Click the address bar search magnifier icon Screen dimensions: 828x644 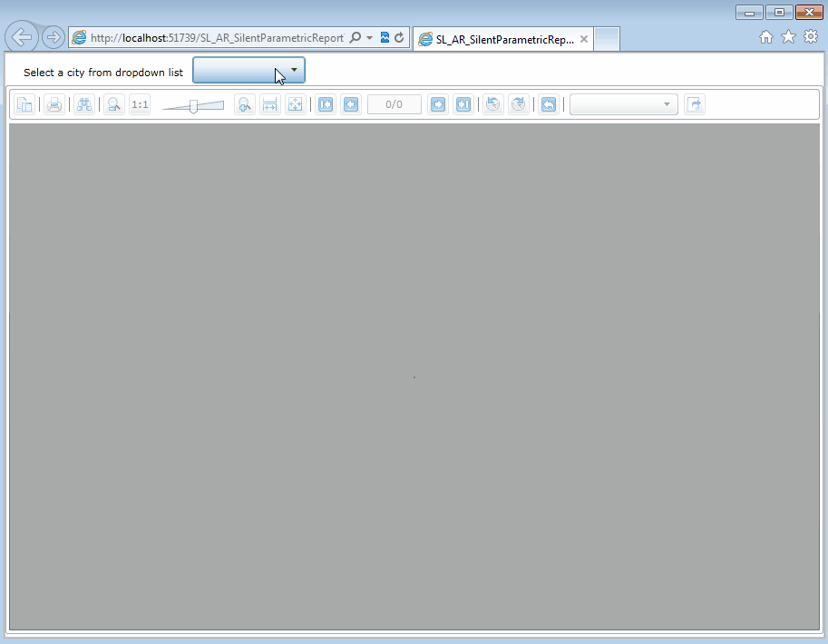(356, 37)
